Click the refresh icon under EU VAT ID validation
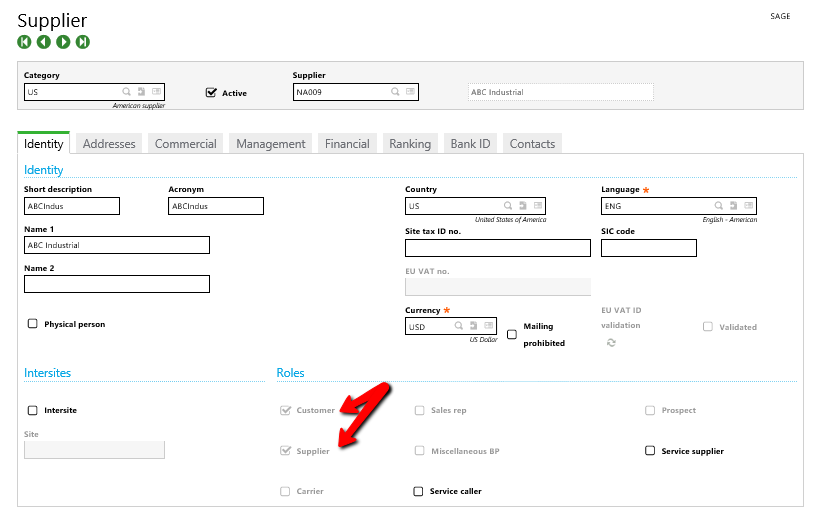The image size is (824, 521). tap(611, 343)
